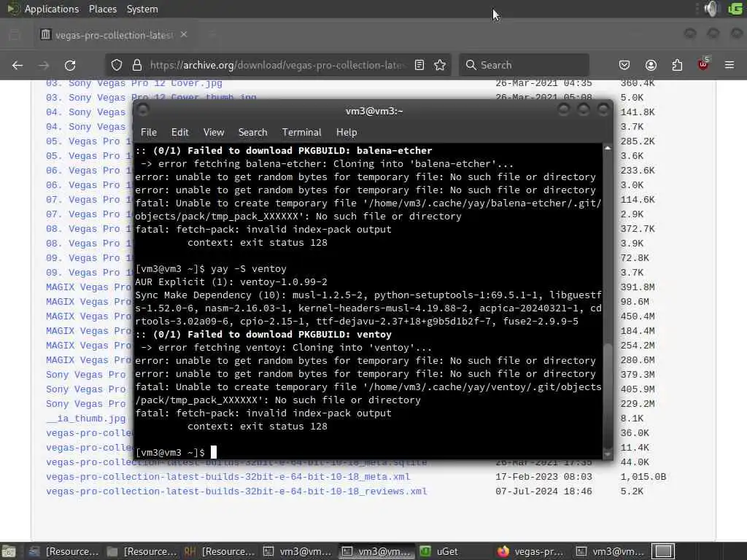
Task: Close the vegas-pro-collection browser tab
Action: click(x=184, y=35)
